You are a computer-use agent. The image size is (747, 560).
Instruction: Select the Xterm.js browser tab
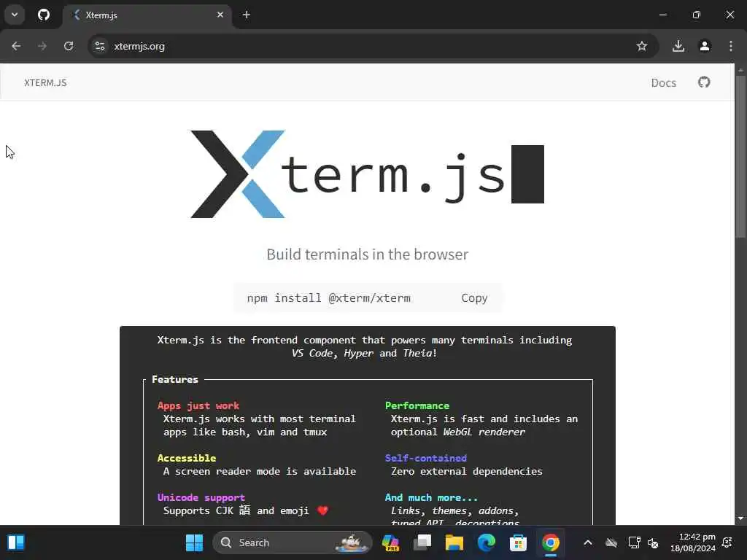(147, 15)
